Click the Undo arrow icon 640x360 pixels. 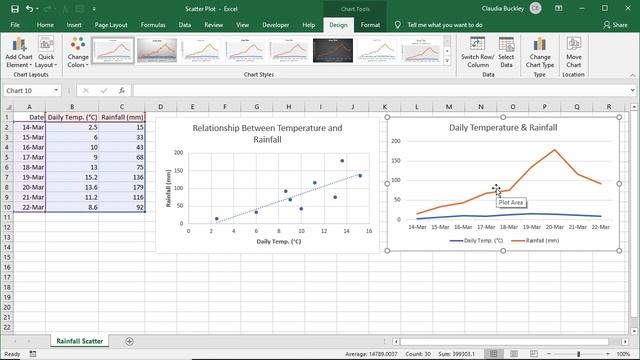point(29,9)
